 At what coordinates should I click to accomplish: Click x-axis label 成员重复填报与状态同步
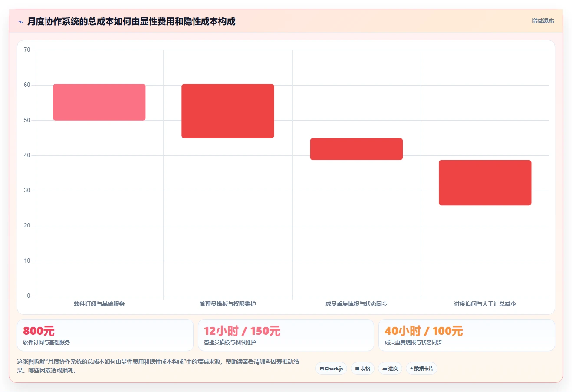tap(356, 304)
